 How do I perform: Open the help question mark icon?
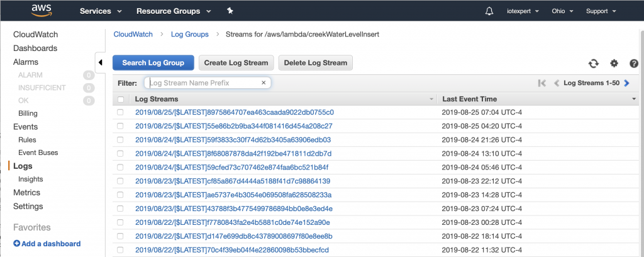coord(634,64)
